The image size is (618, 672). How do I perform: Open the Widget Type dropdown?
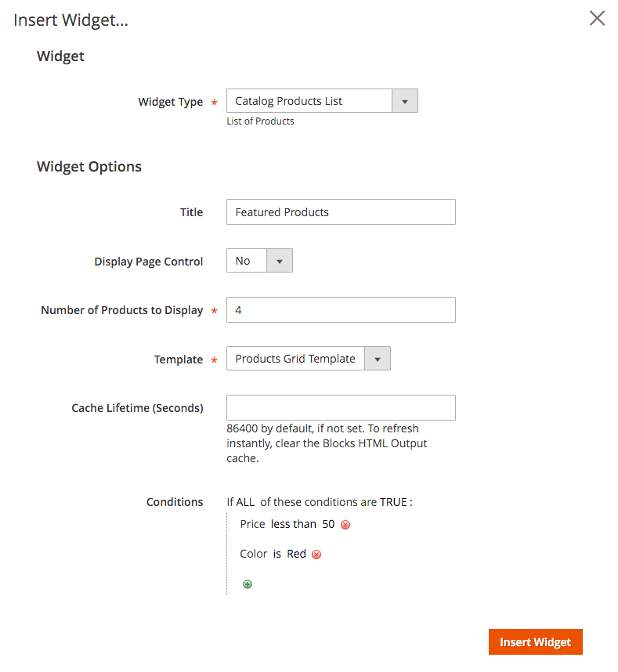click(322, 101)
